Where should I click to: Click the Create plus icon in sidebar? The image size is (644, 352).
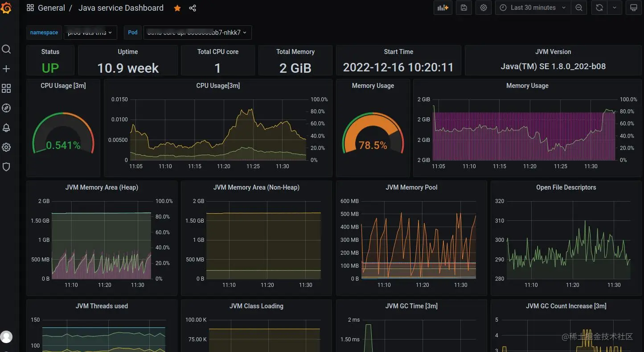6,69
